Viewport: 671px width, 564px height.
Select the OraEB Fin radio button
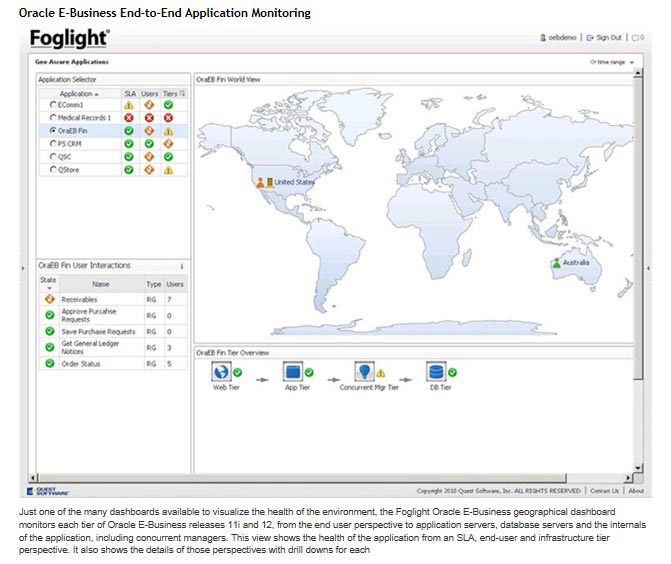click(x=53, y=131)
